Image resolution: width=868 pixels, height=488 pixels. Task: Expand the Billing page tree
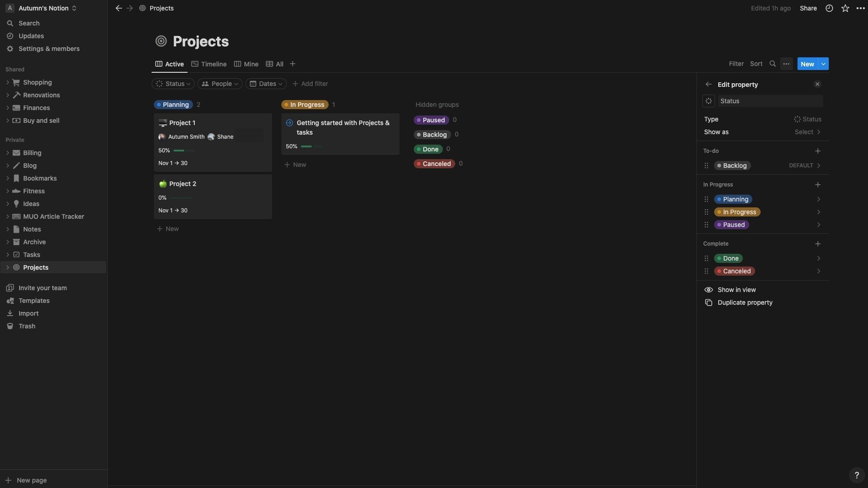pyautogui.click(x=7, y=153)
